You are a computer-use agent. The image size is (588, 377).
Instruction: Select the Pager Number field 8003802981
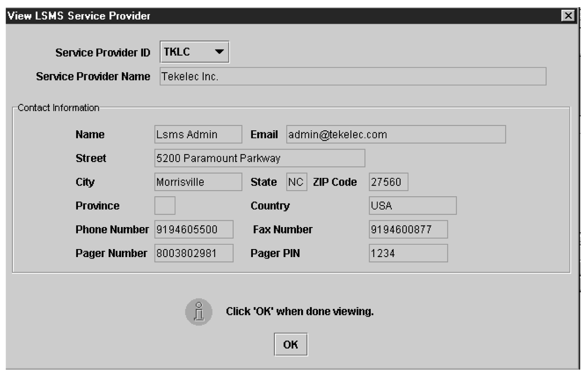pos(194,253)
